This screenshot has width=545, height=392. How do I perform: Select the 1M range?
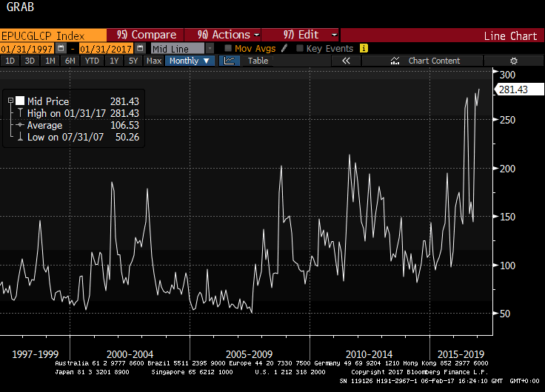point(50,61)
